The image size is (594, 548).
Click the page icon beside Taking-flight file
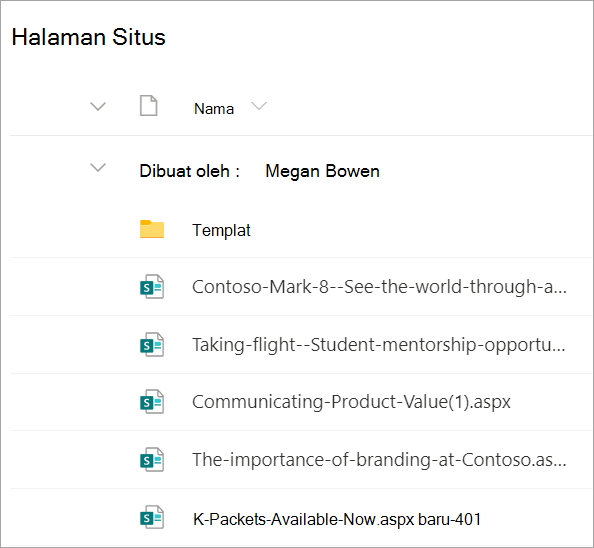152,345
